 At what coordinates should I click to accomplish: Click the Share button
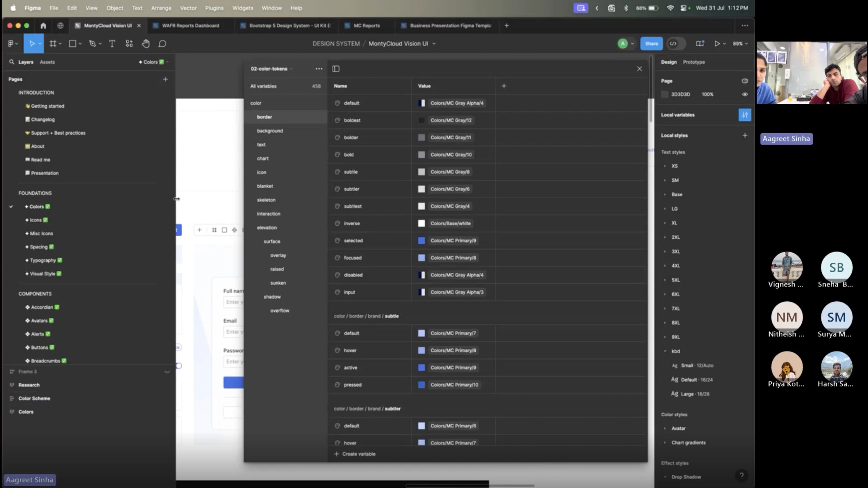coord(651,43)
